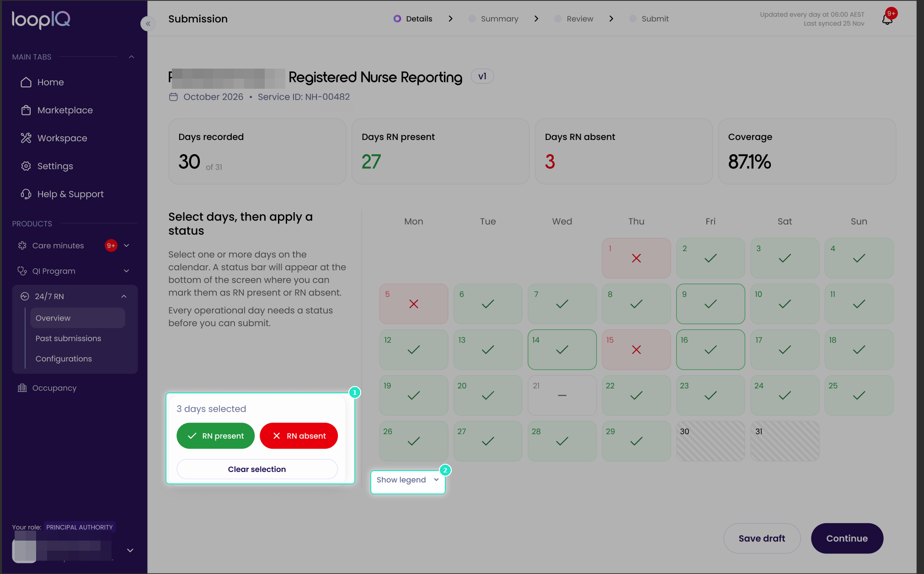The image size is (924, 574).
Task: Expand the Care minutes submenu
Action: [x=127, y=246]
